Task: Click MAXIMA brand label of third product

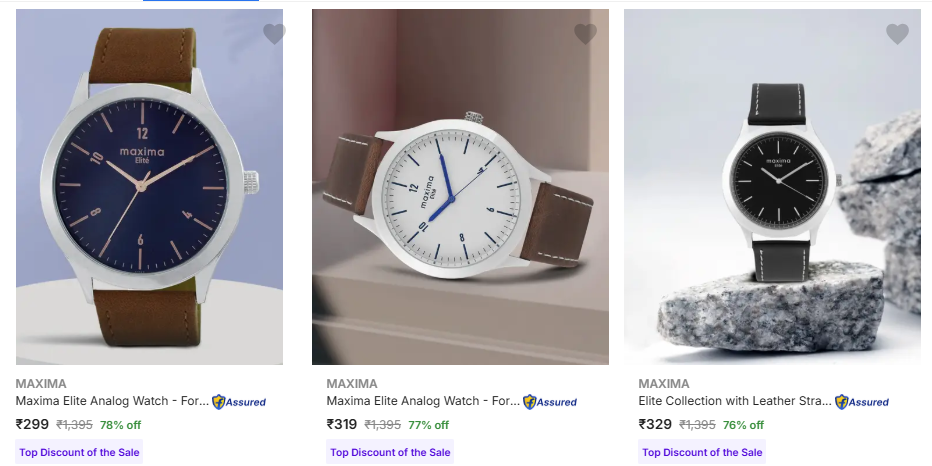Action: pyautogui.click(x=664, y=383)
